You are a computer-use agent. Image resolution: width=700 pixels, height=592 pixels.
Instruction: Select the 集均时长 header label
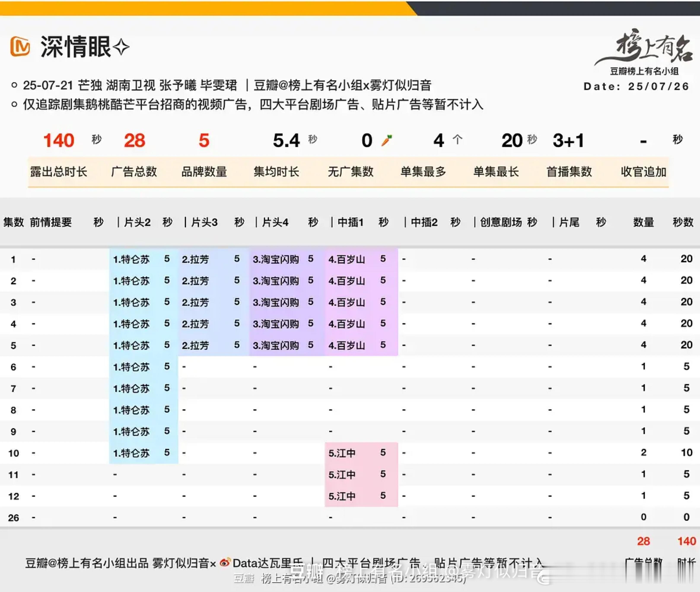(276, 171)
